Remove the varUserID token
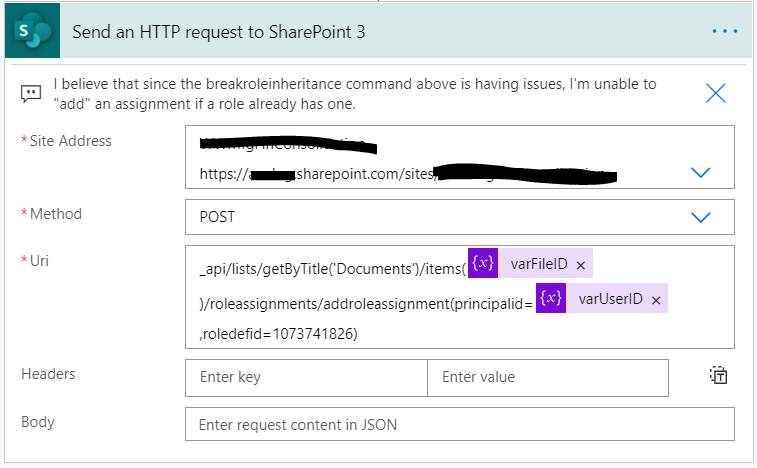 point(656,300)
